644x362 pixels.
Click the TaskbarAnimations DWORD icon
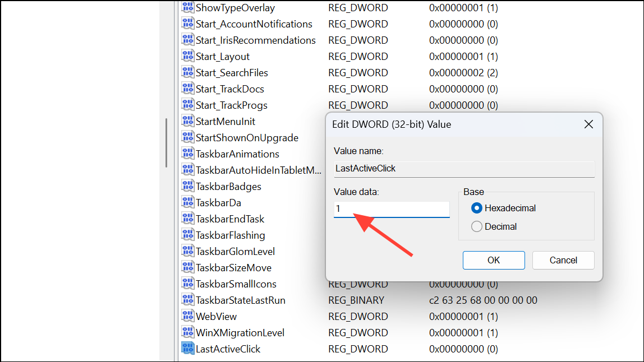pyautogui.click(x=187, y=154)
